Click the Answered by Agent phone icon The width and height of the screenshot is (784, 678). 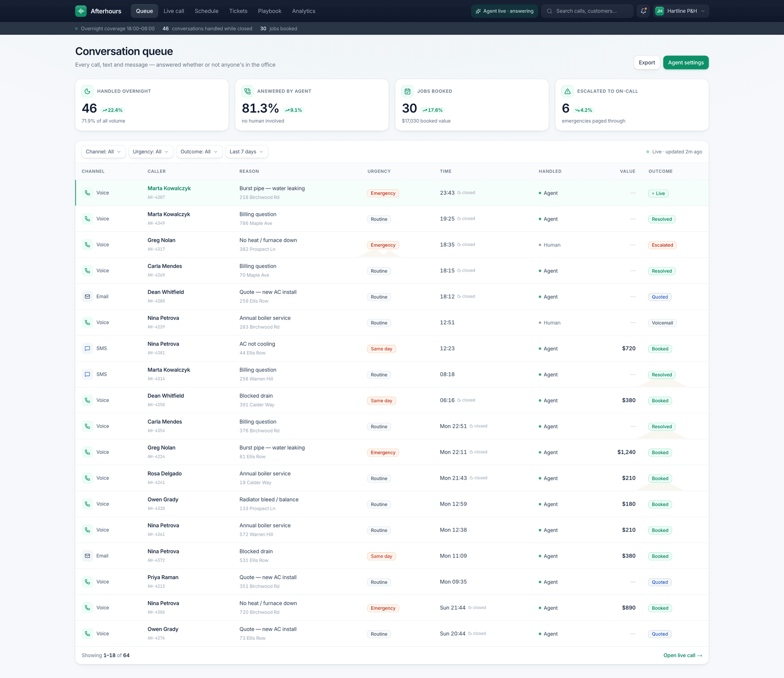pos(247,91)
